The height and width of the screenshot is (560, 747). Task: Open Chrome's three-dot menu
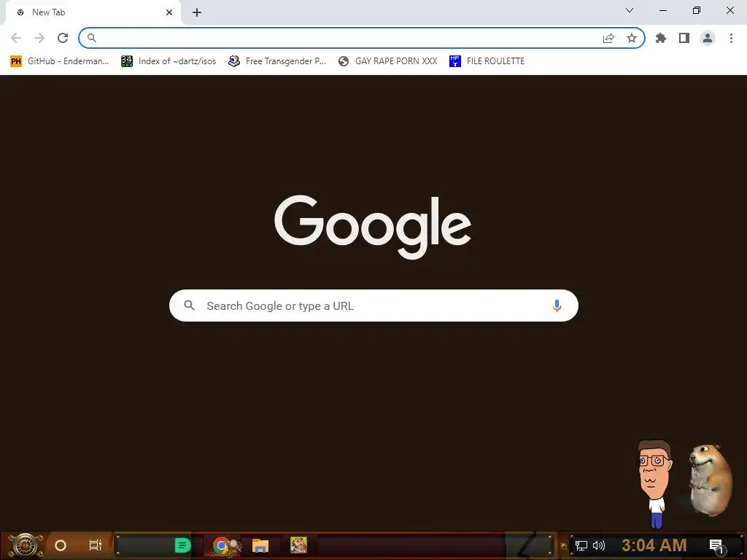[731, 38]
